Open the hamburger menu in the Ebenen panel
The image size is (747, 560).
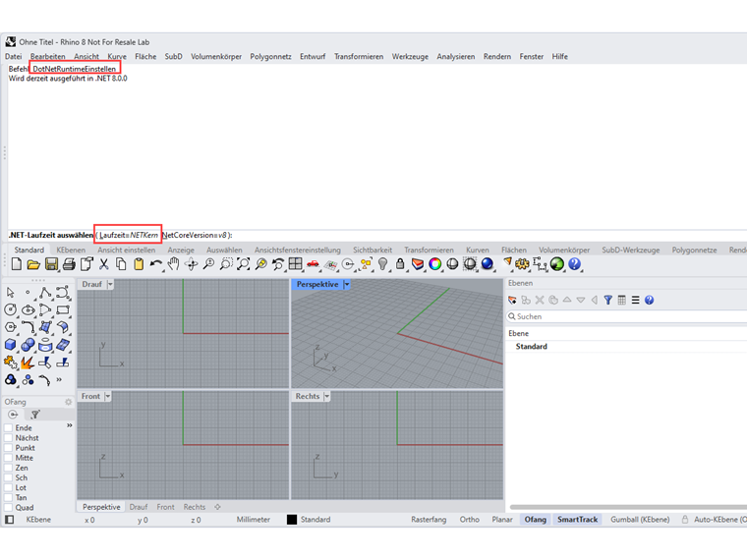636,300
